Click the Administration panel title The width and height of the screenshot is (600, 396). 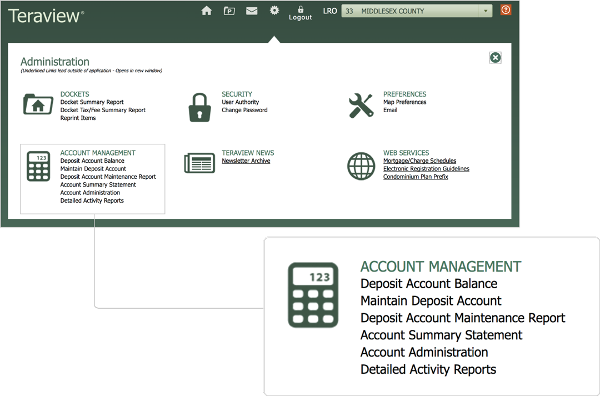(55, 62)
